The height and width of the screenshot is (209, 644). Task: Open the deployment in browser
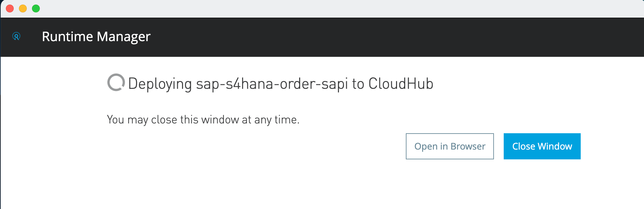450,146
